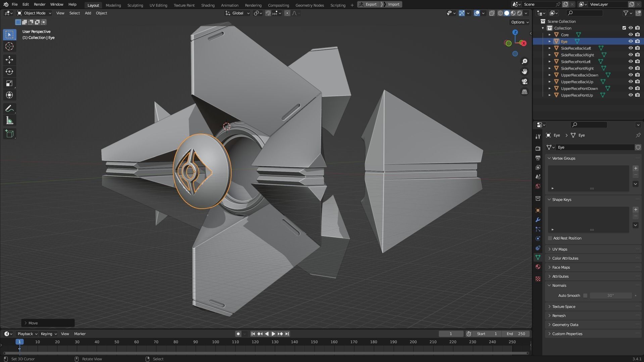Click the Auto Smooth angle slider

tap(610, 296)
